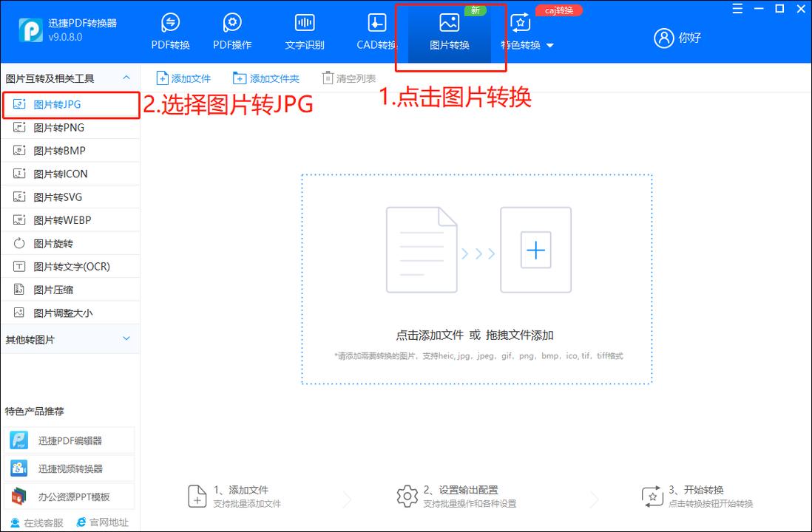This screenshot has width=812, height=532.
Task: Open 在线客服 link
Action: point(37,522)
